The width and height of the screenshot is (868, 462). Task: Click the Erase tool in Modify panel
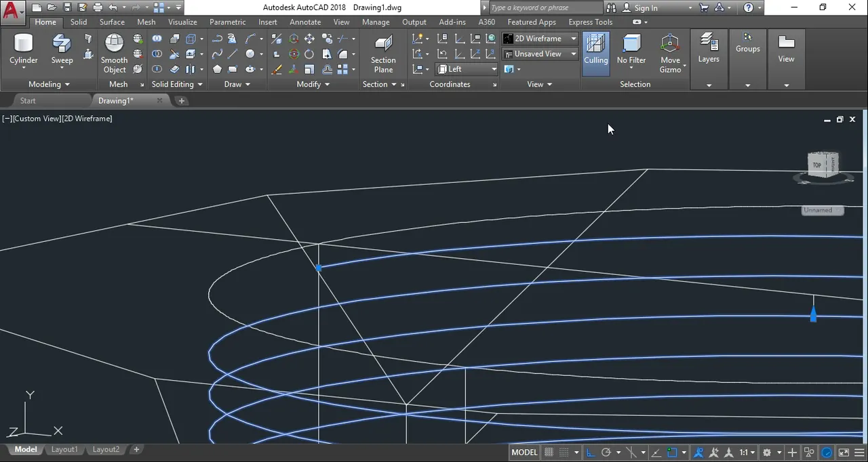click(277, 69)
